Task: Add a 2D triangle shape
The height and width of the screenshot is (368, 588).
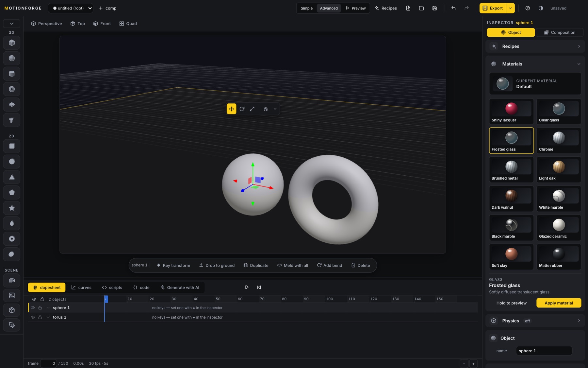Action: (x=12, y=177)
